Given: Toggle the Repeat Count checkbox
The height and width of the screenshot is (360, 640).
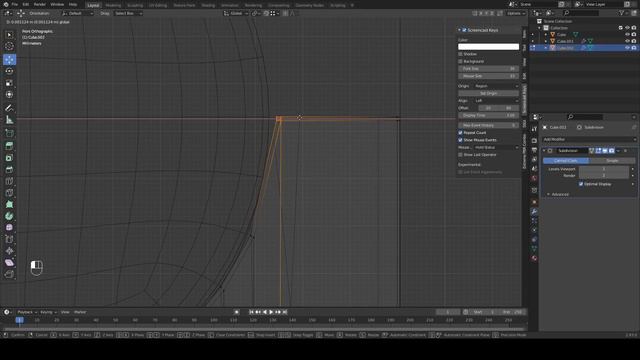Looking at the screenshot, I should click(x=460, y=133).
